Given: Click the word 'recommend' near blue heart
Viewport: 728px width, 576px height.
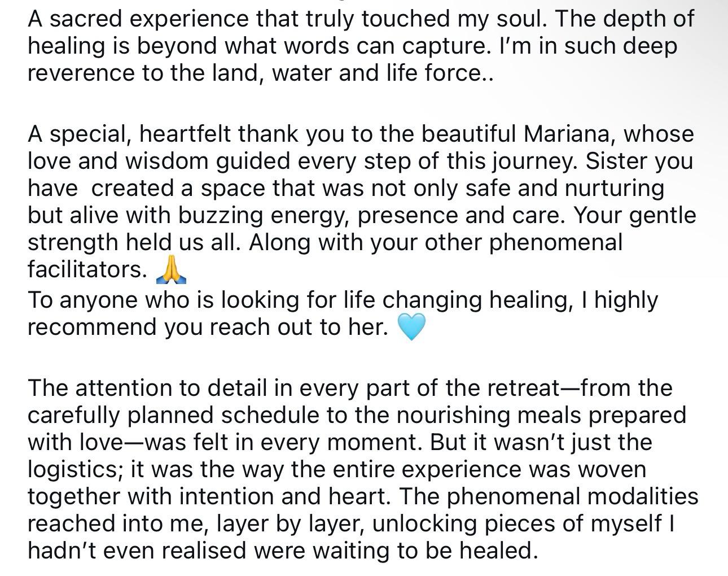Looking at the screenshot, I should [x=93, y=327].
